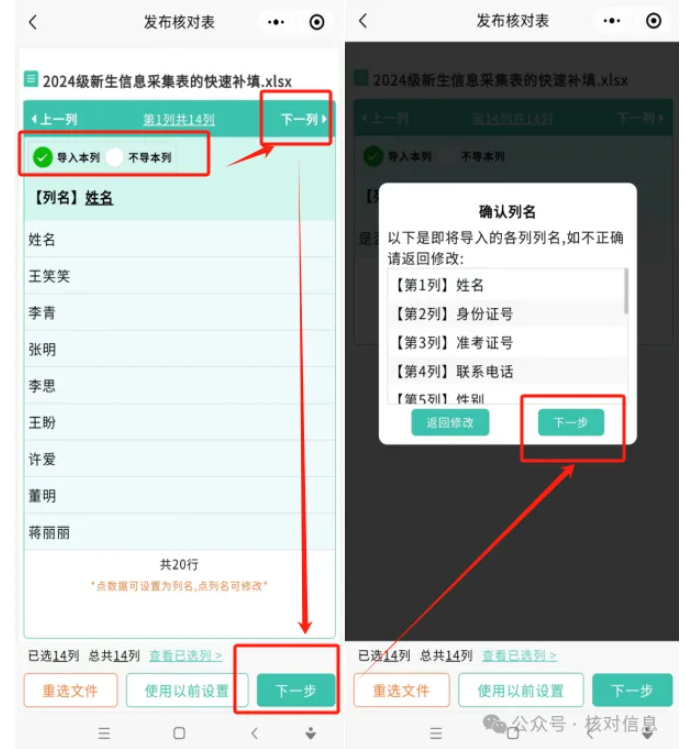Go to 下一列 next column
Viewport: 685px width, 749px height.
[303, 119]
